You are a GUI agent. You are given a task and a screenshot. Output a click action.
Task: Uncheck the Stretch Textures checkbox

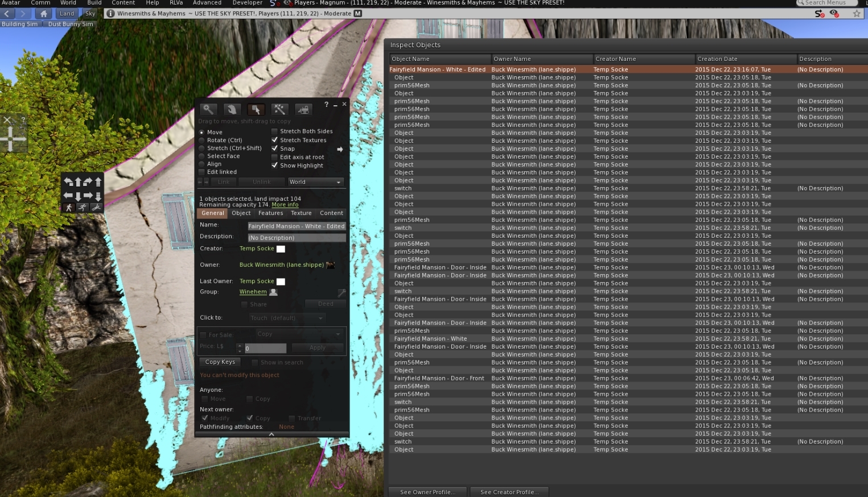point(274,140)
